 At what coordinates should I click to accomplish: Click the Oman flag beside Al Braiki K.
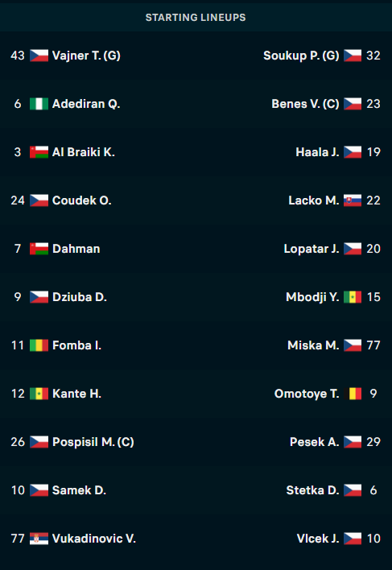[x=39, y=152]
